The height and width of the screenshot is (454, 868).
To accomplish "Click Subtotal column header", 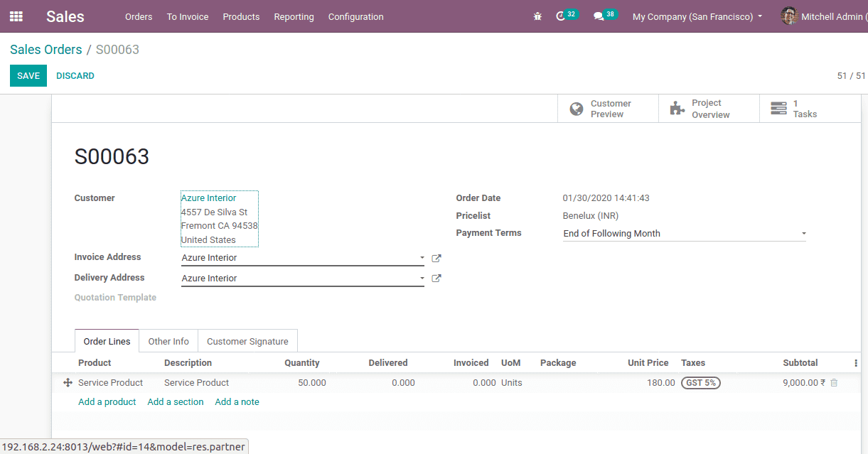I will 800,363.
